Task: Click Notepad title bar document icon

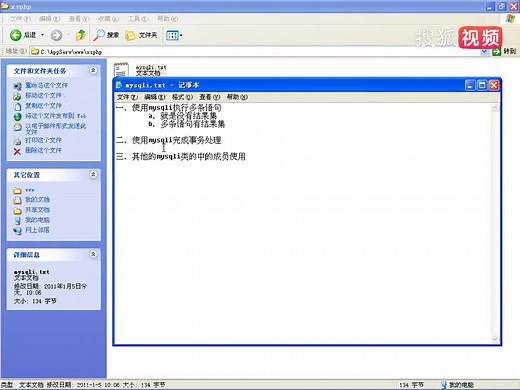Action: click(x=119, y=85)
